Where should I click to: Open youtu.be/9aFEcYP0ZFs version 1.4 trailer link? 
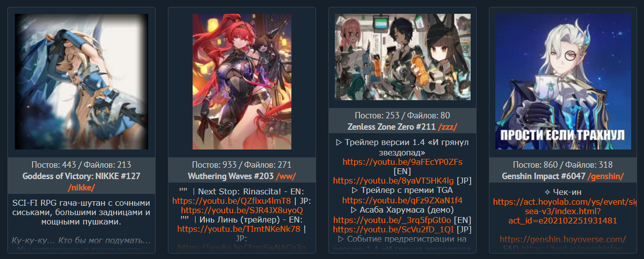tap(402, 162)
